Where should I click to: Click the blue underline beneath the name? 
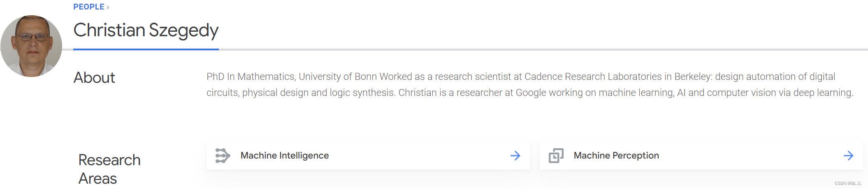tap(146, 49)
